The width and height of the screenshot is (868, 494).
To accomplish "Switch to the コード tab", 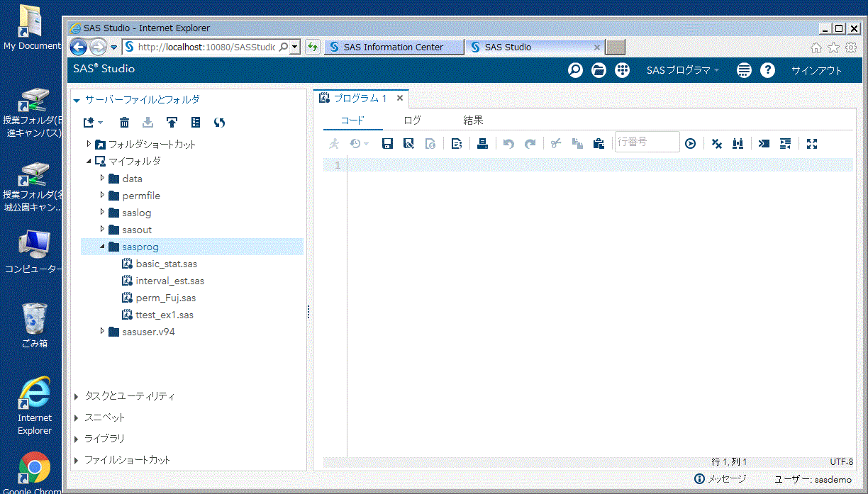I will tap(352, 120).
